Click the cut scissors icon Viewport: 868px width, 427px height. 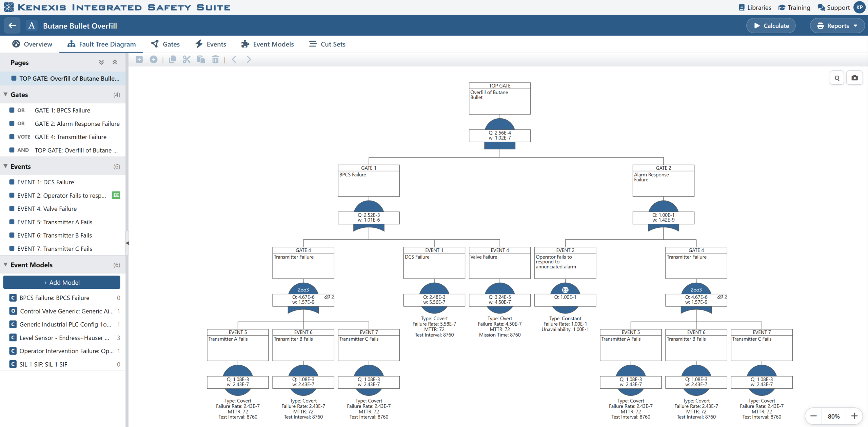coord(186,60)
